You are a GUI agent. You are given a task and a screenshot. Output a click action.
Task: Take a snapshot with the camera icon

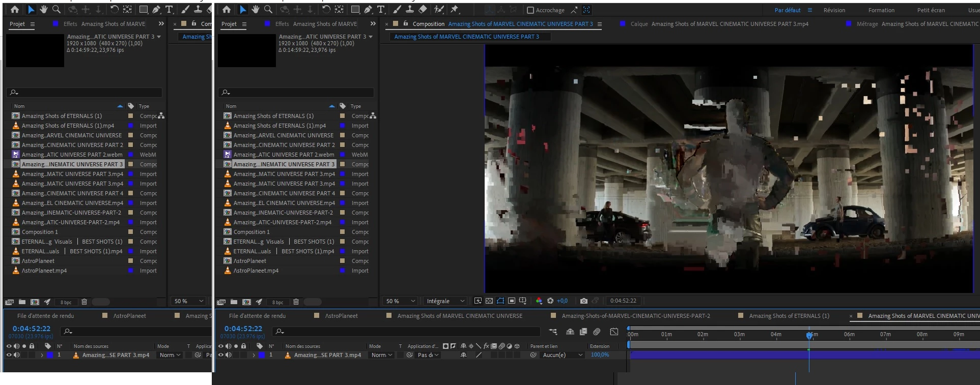584,301
